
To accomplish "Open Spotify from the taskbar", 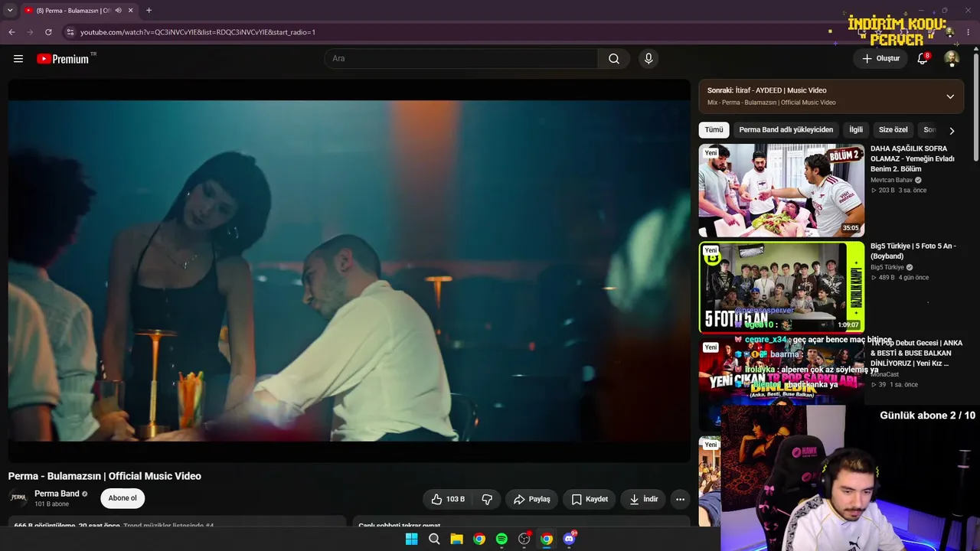I will [501, 539].
